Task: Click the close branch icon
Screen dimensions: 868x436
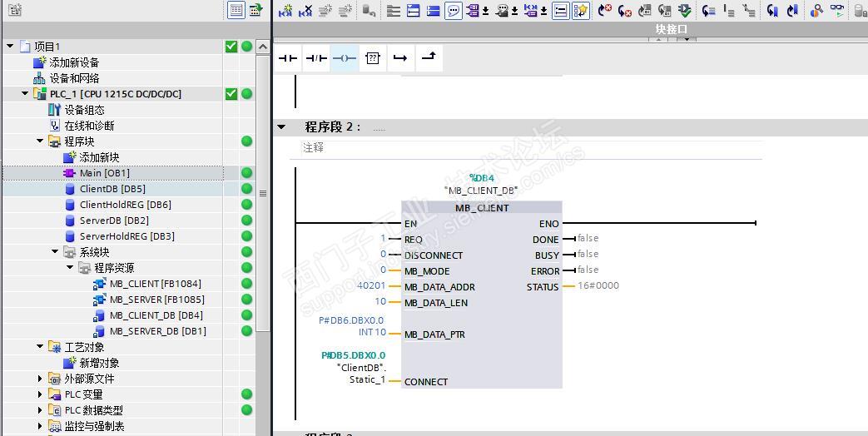Action: click(x=429, y=58)
